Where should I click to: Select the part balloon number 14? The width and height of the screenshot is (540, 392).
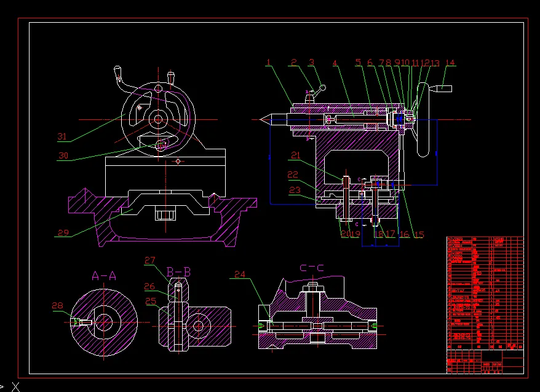pyautogui.click(x=450, y=63)
